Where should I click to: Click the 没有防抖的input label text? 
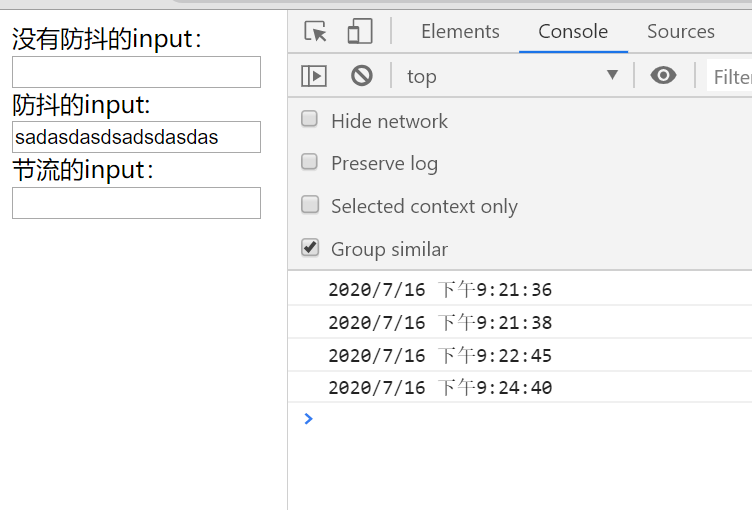click(106, 39)
